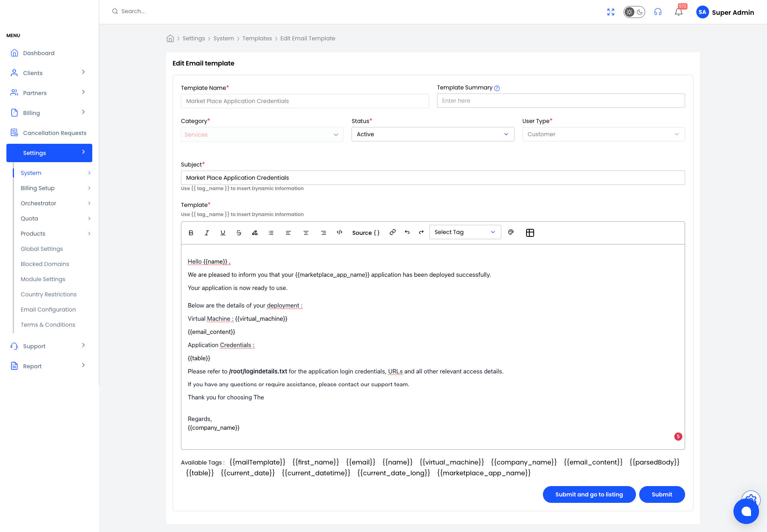This screenshot has width=767, height=532.
Task: Undo the last edit
Action: (x=407, y=232)
